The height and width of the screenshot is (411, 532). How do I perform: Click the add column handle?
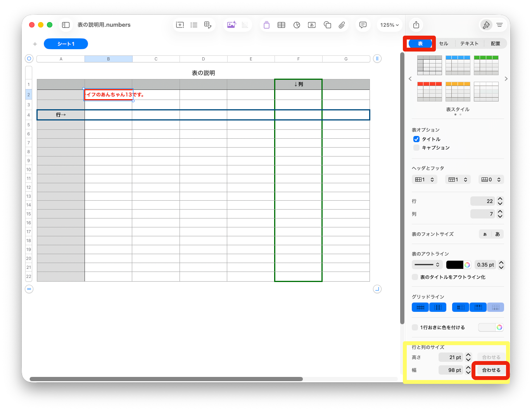click(377, 58)
